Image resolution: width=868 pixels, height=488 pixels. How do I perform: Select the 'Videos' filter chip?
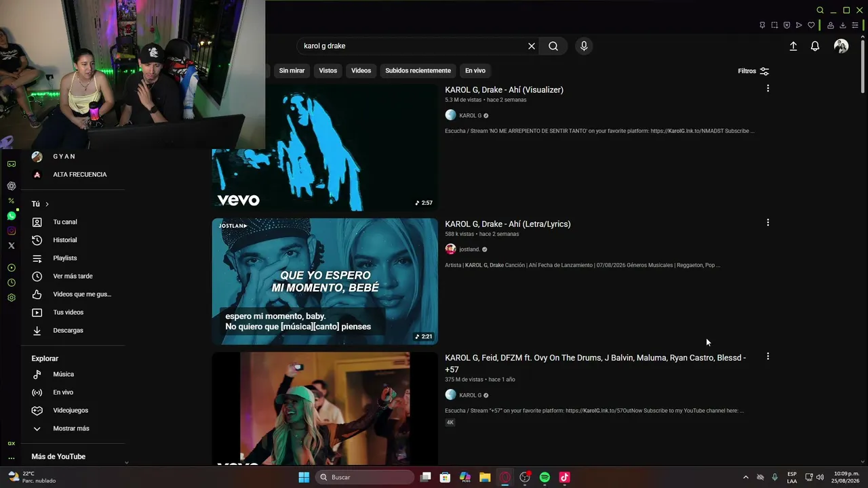(x=361, y=70)
